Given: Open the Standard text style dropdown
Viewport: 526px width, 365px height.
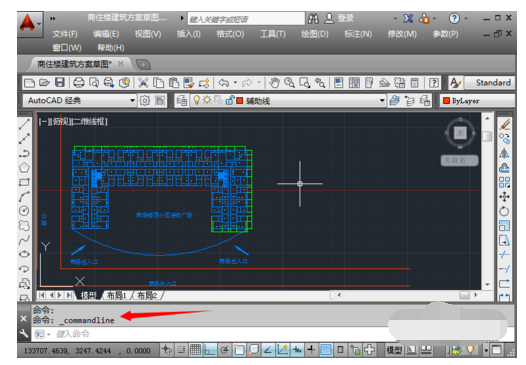Looking at the screenshot, I should tap(489, 83).
